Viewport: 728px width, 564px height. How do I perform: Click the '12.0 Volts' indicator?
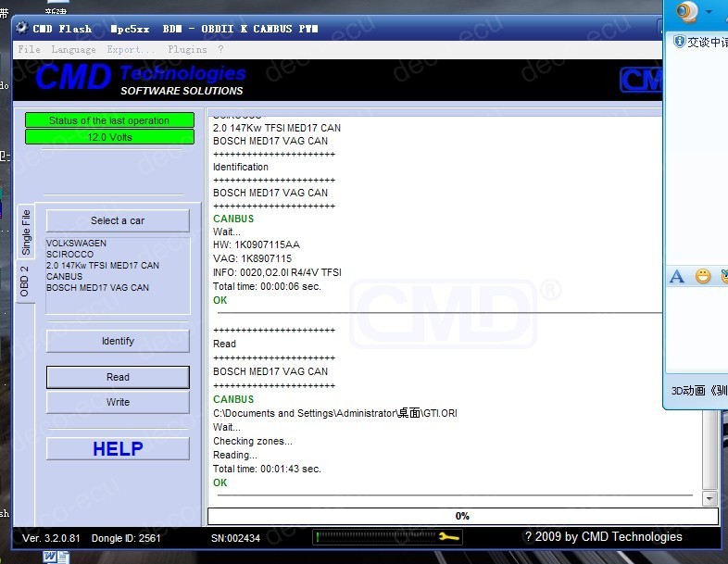109,137
